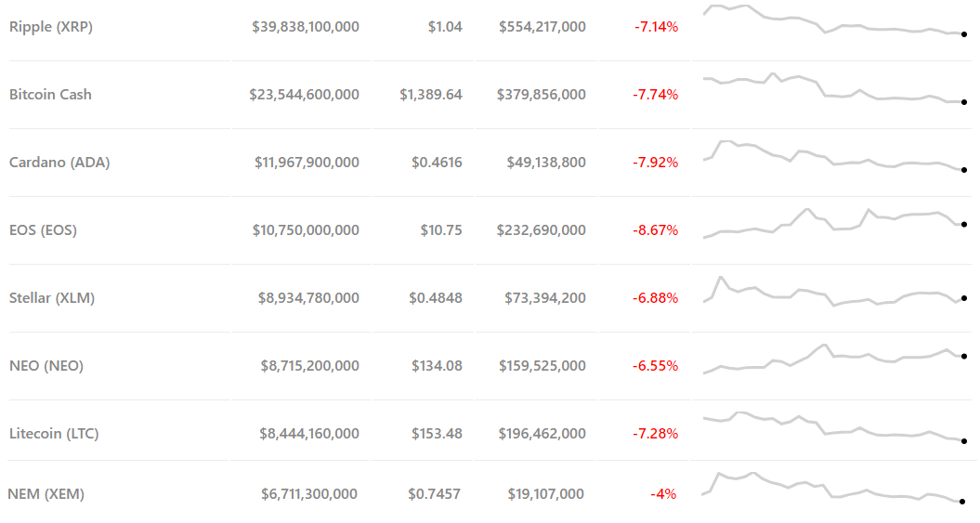Image resolution: width=980 pixels, height=523 pixels.
Task: Click the Stellar (XLM) name
Action: [52, 298]
